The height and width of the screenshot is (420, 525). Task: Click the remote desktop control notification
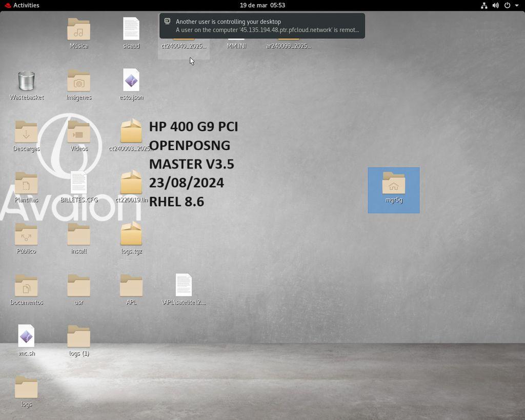click(x=262, y=26)
